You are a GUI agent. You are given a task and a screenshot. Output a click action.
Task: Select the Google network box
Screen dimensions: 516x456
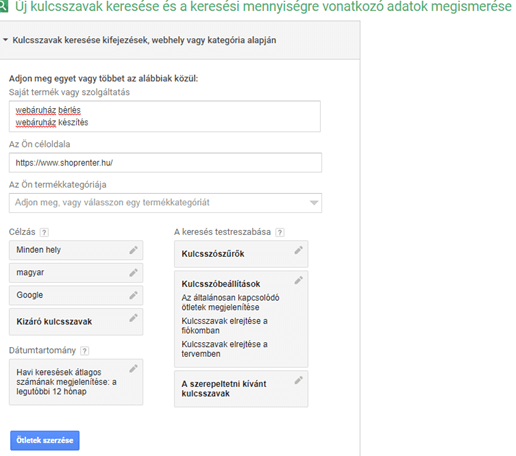[76, 295]
